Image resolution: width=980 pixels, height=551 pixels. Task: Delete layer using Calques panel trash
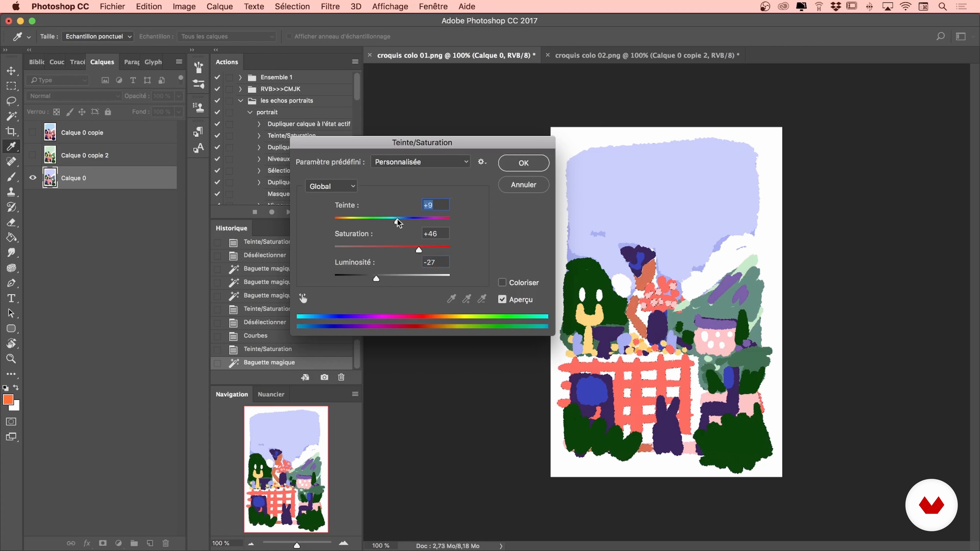(x=165, y=543)
